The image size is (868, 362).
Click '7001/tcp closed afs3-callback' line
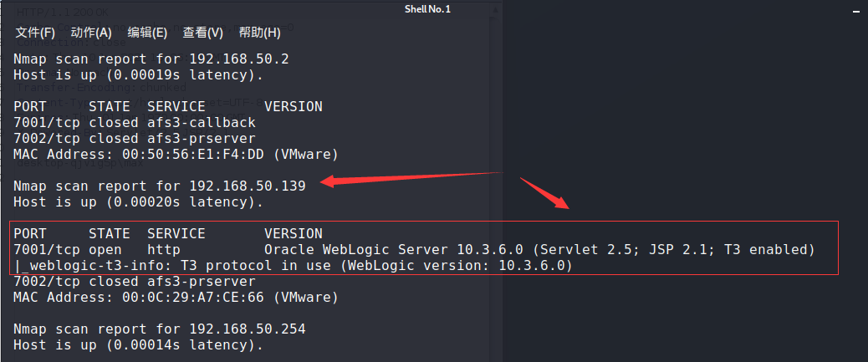(x=135, y=122)
